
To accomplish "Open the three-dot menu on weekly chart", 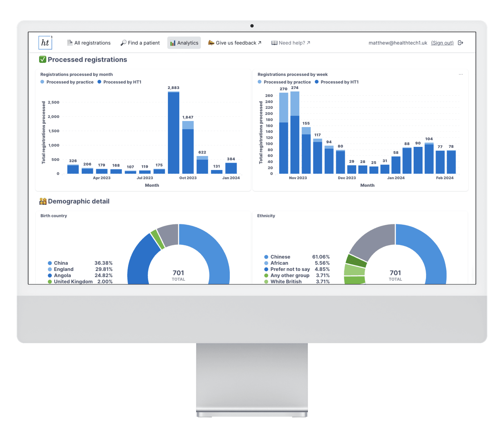I will click(x=461, y=74).
